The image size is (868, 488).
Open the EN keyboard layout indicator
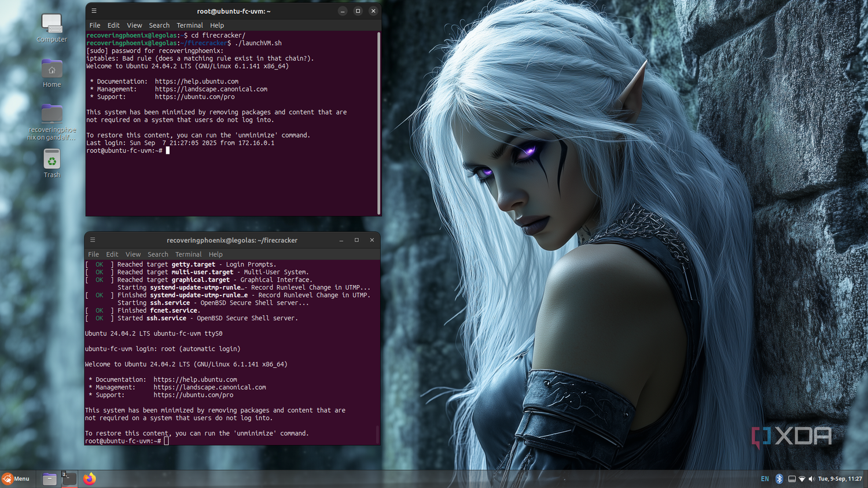(765, 479)
